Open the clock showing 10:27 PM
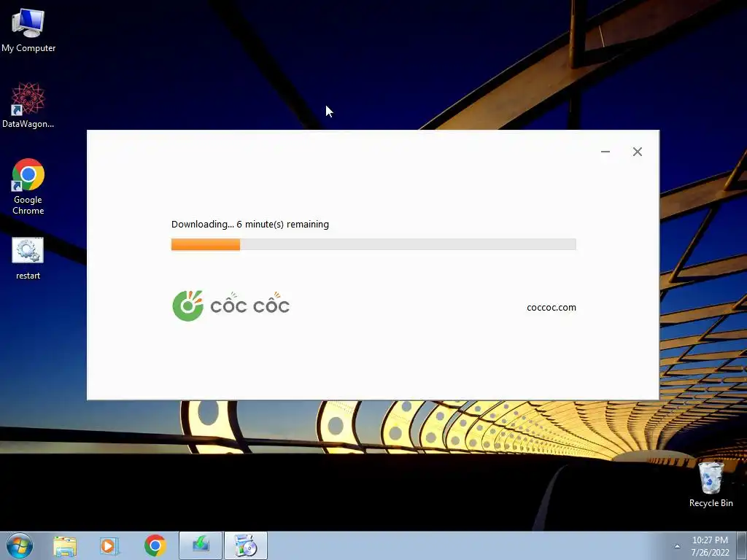The image size is (747, 560). [x=710, y=545]
